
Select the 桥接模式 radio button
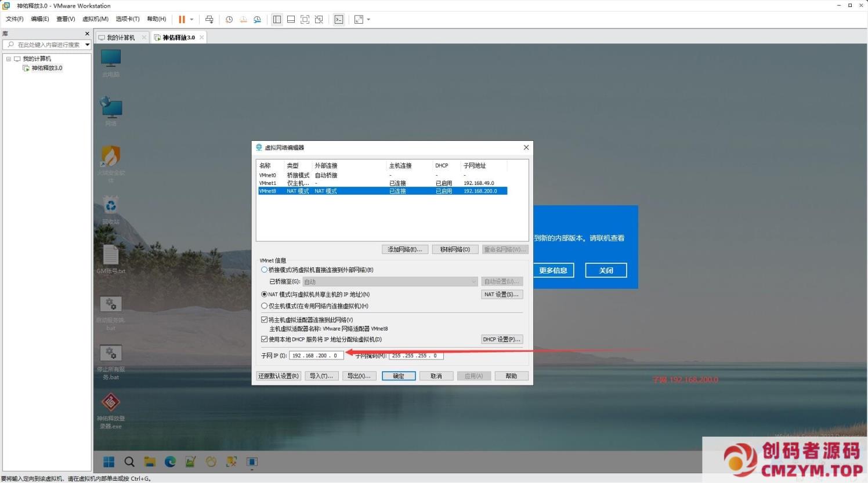[x=265, y=270]
